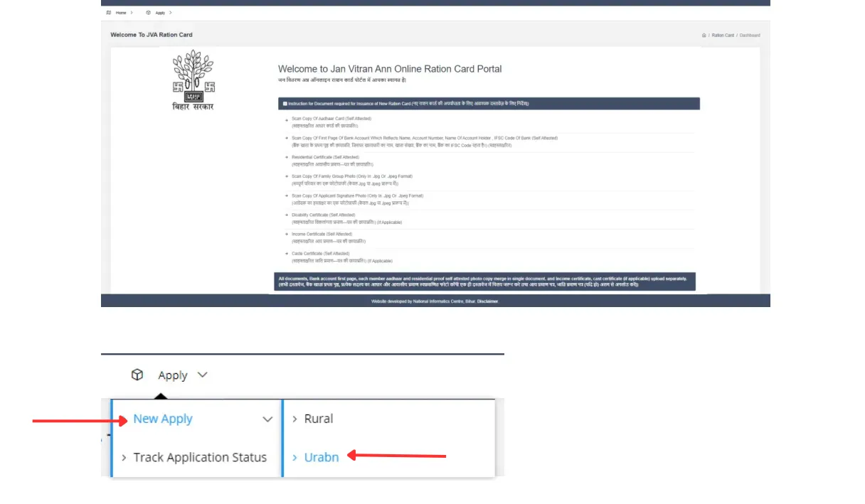Viewport: 865px width, 504px height.
Task: Toggle the down chevron beside enlarged Apply menu
Action: [x=203, y=375]
